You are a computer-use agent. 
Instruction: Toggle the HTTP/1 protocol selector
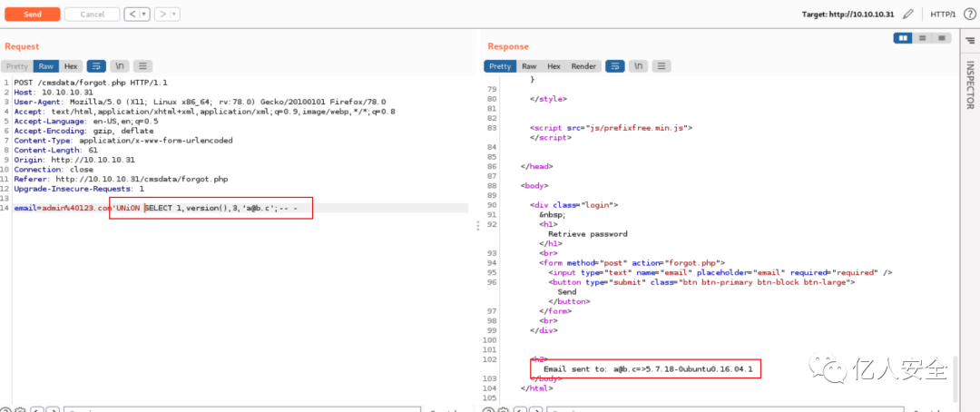[x=943, y=15]
